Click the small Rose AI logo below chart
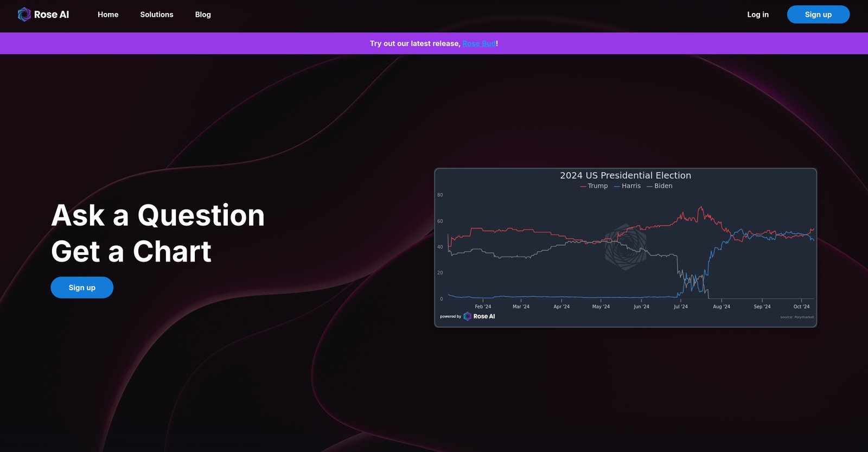Image resolution: width=868 pixels, height=452 pixels. tap(467, 316)
